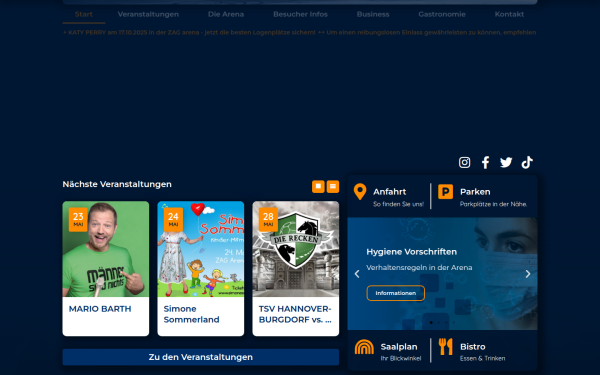Screen dimensions: 600x375
Task: Click the 24 MAI date badge
Action: [173, 220]
